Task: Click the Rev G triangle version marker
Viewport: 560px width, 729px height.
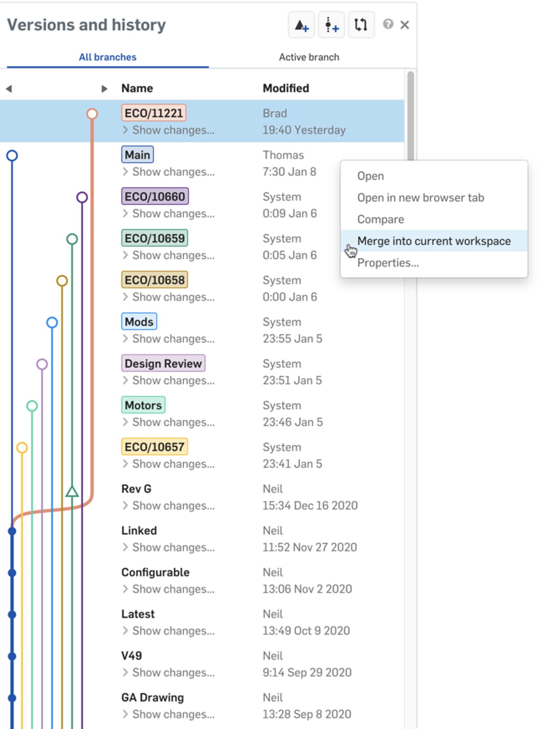Action: tap(72, 492)
